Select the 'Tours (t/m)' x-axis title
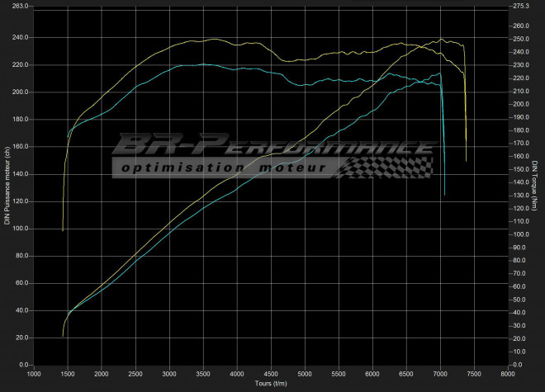 pos(271,382)
